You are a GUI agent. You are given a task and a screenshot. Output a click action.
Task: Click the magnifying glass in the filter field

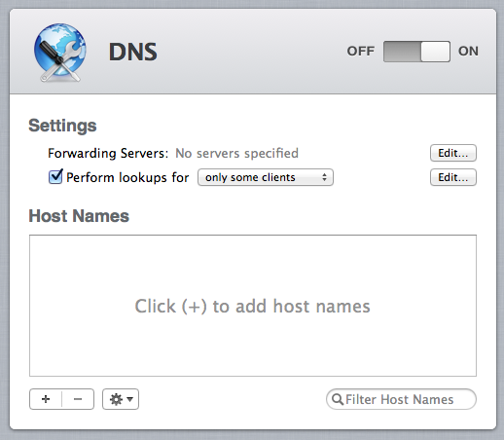coord(338,399)
